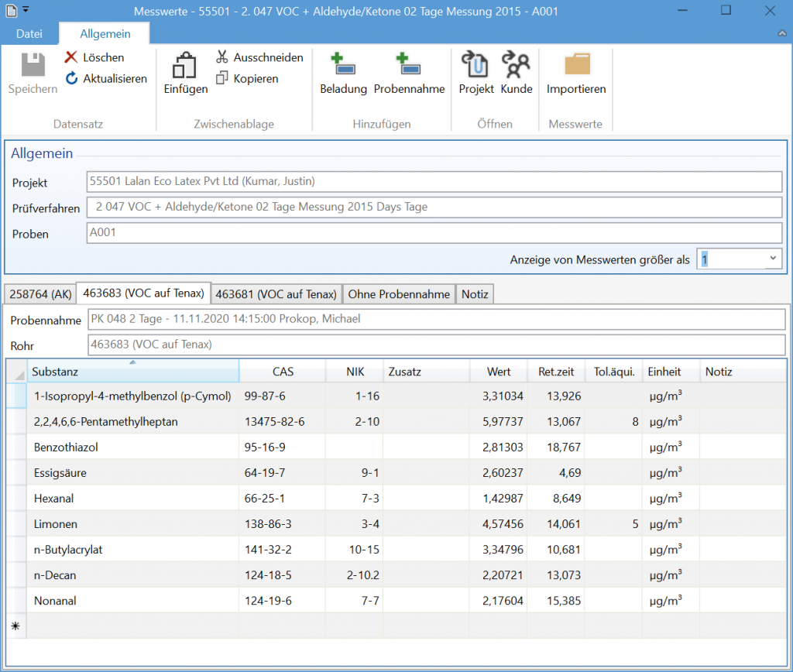Open the Datei menu tab
This screenshot has width=793, height=672.
29,34
